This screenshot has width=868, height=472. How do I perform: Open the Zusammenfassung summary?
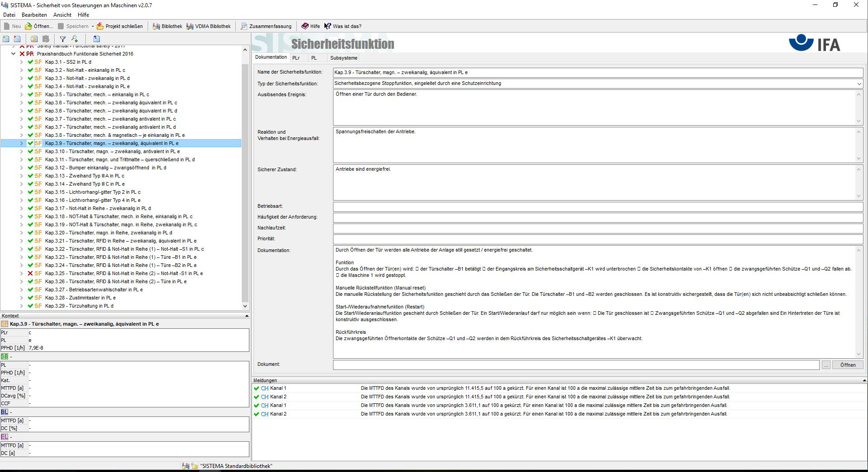click(266, 26)
